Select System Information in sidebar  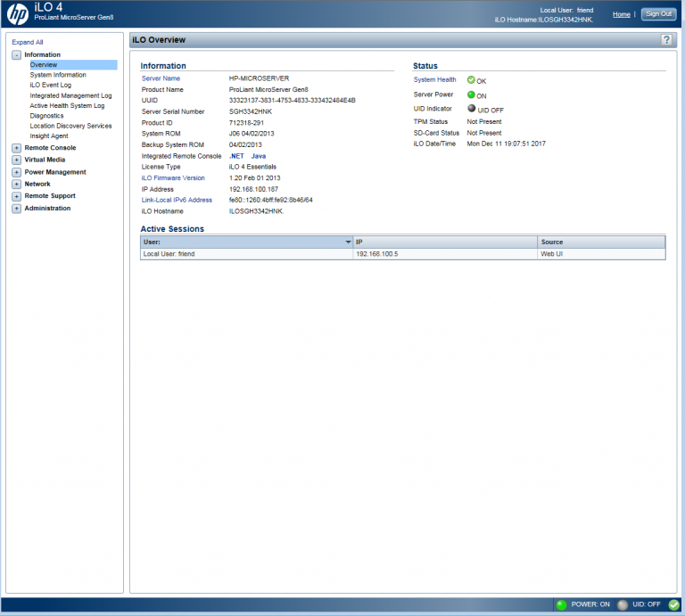(x=58, y=75)
